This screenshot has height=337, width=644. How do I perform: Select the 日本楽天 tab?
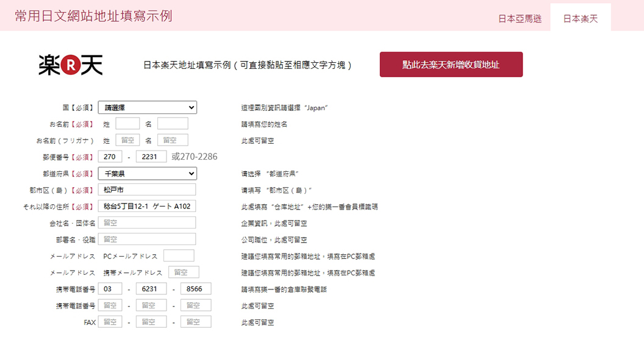pos(580,18)
